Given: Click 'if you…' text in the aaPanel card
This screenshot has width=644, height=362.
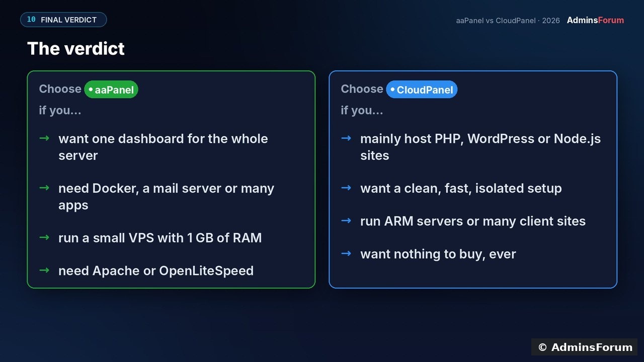Looking at the screenshot, I should tap(60, 110).
